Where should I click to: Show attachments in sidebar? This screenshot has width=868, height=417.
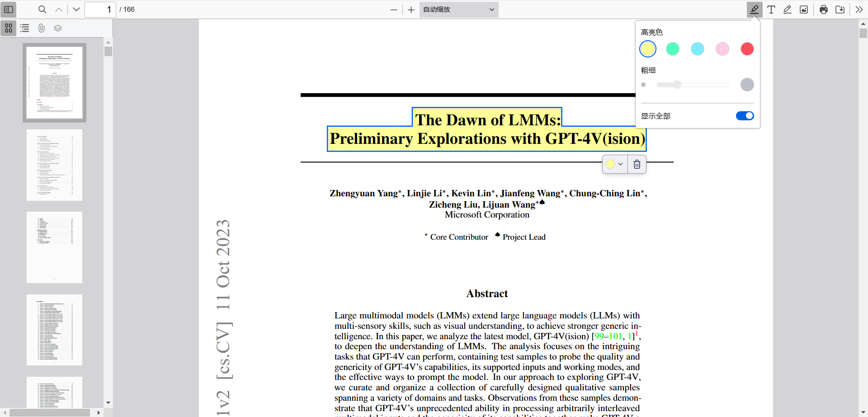(41, 28)
